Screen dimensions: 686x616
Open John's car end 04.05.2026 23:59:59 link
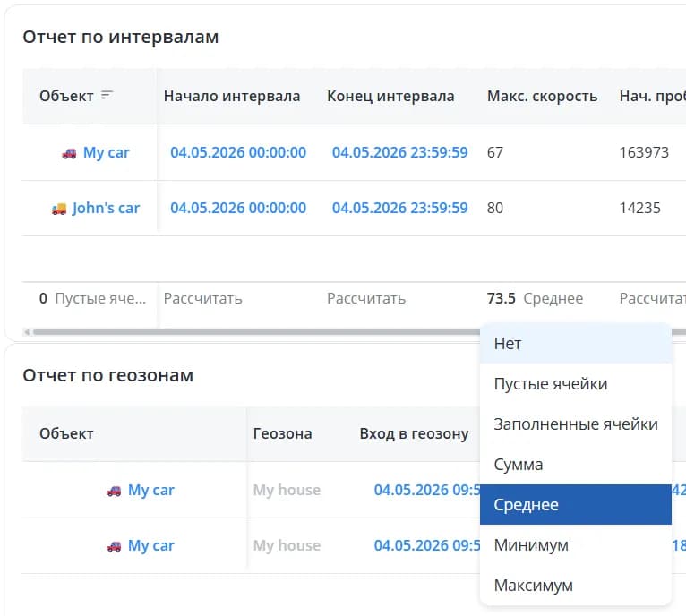coord(400,208)
